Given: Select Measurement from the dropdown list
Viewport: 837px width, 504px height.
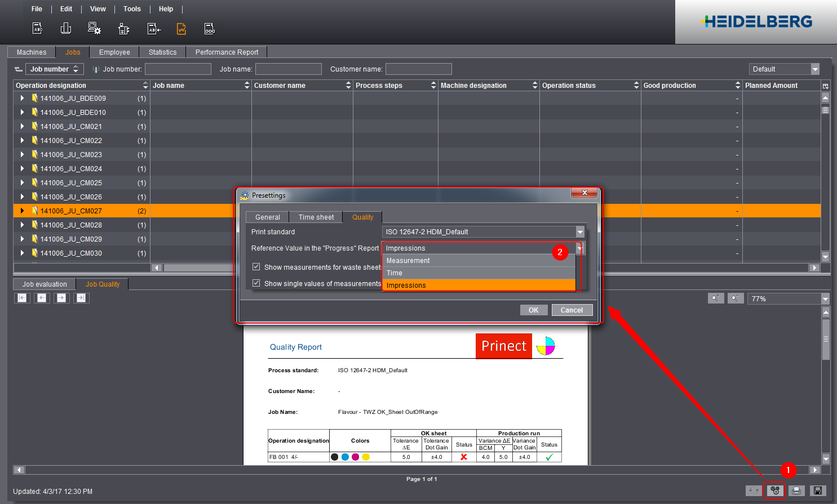Looking at the screenshot, I should [x=408, y=261].
